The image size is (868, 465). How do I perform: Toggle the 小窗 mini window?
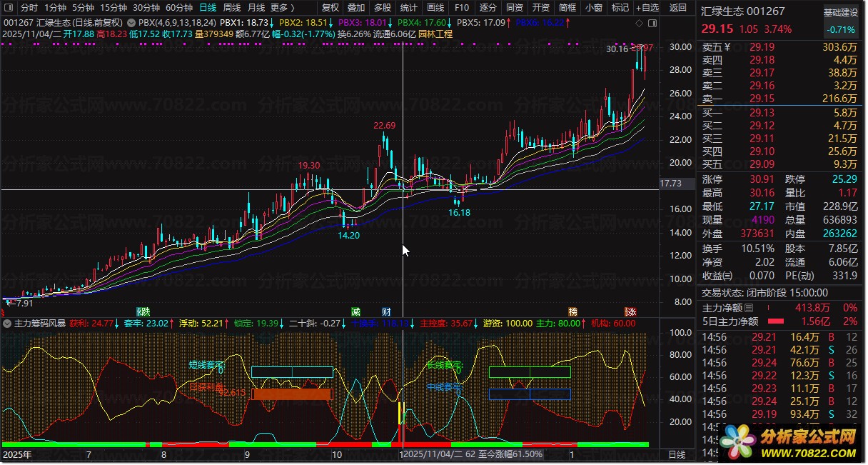pos(592,8)
